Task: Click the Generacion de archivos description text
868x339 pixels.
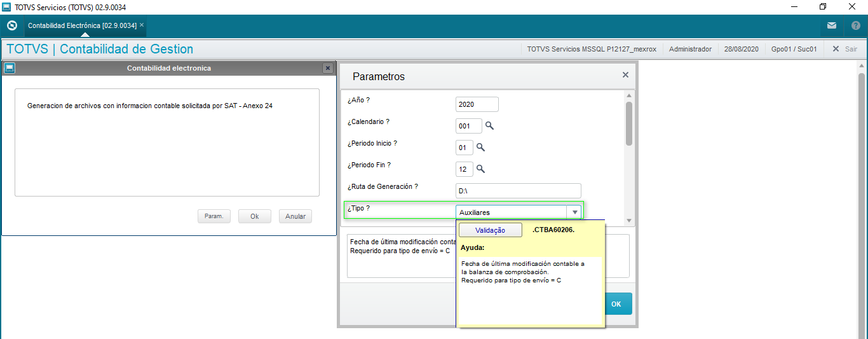Action: (x=150, y=106)
